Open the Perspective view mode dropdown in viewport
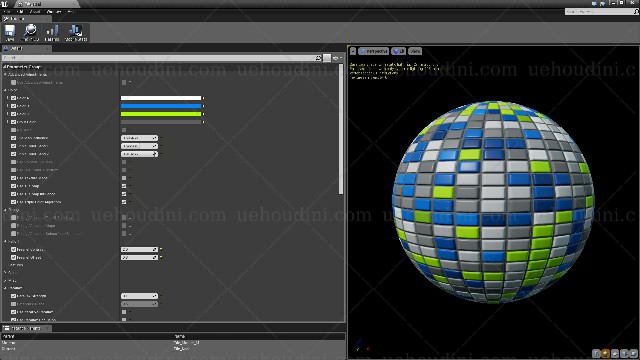640x360 pixels. [373, 51]
